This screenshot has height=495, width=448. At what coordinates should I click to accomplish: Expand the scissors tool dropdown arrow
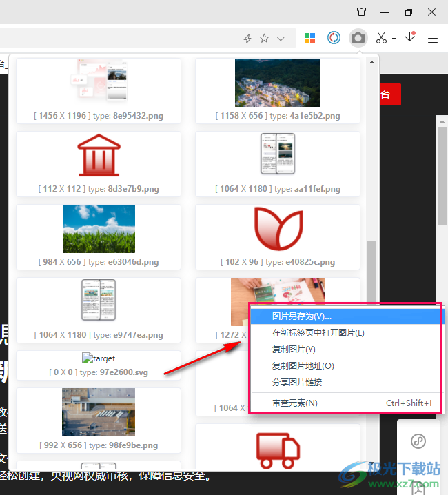coord(394,39)
